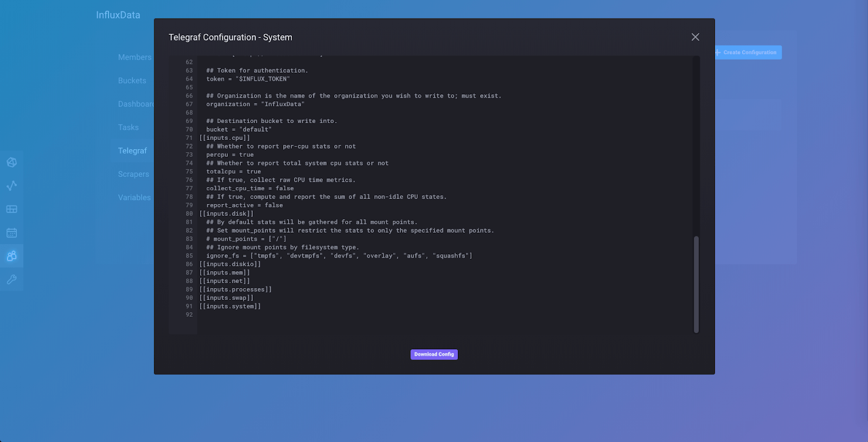
Task: Open Data Explorer graph icon in sidebar
Action: [11, 185]
